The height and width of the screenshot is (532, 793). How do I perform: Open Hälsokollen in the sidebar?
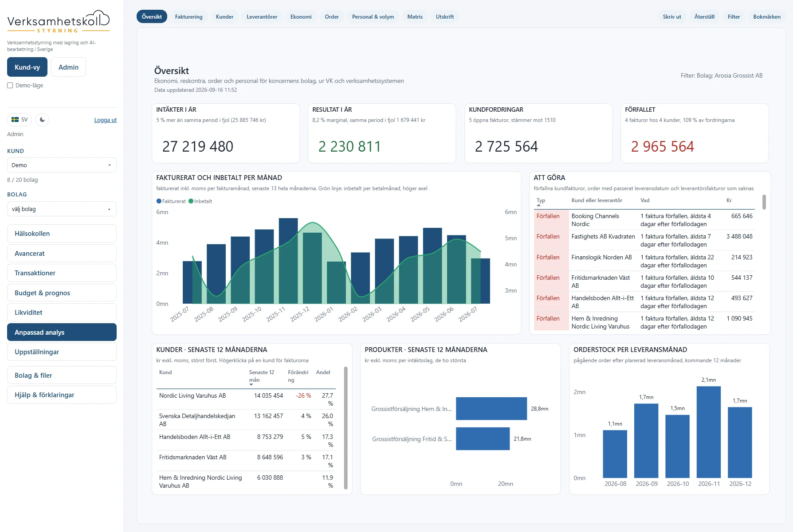(62, 234)
